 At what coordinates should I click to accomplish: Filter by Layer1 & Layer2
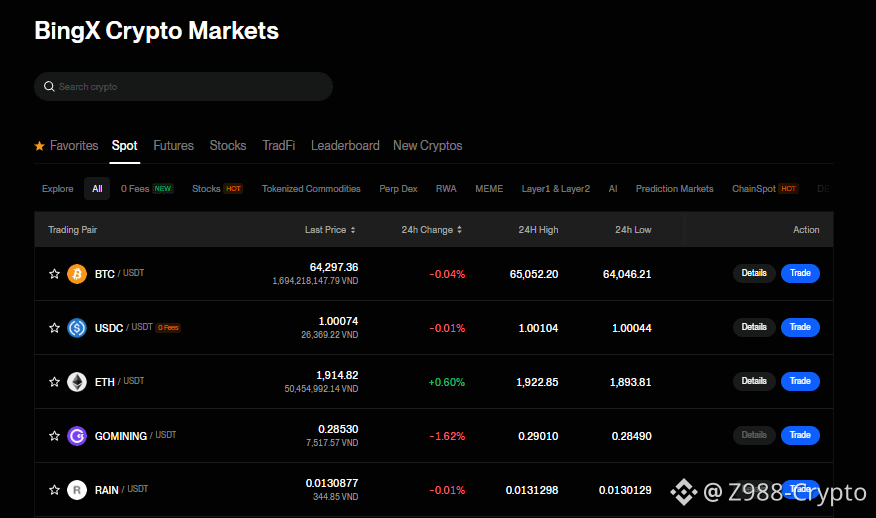[556, 189]
